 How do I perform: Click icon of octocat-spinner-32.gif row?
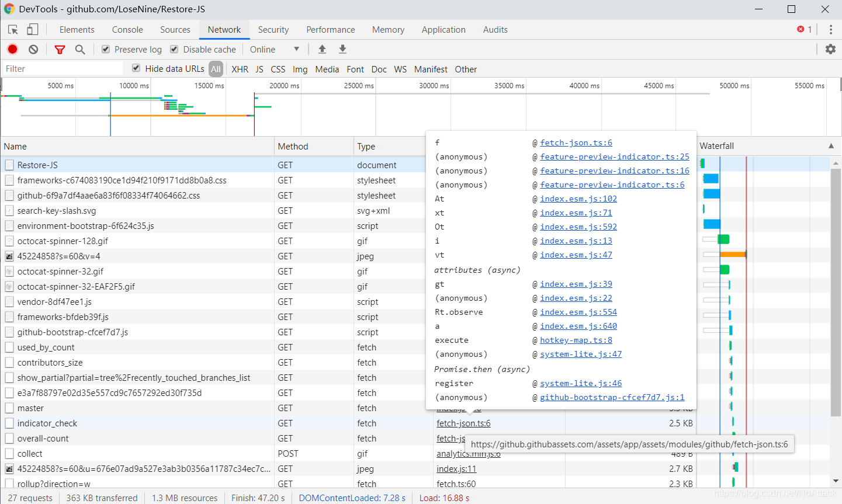coord(9,272)
